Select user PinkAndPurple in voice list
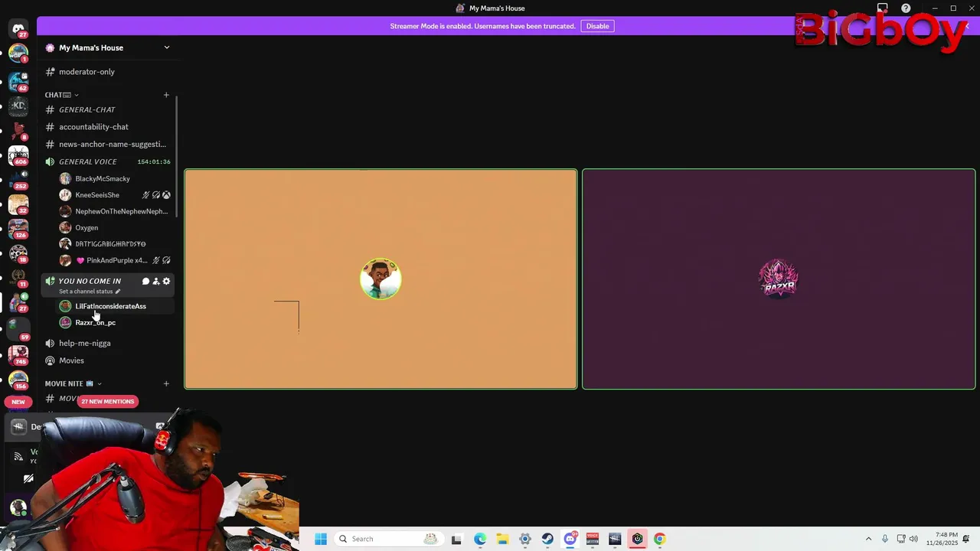980x551 pixels. (115, 260)
